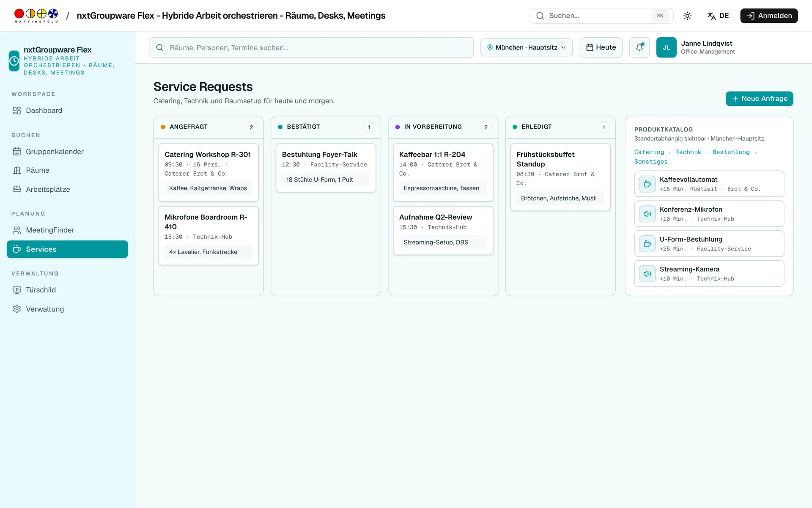Click the top Suchen search field

(x=601, y=16)
